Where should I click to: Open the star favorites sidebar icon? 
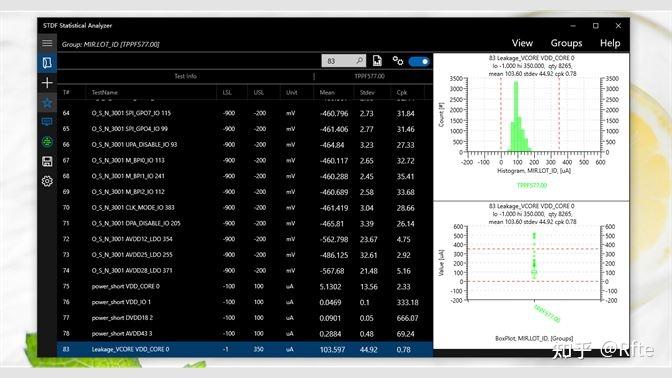pyautogui.click(x=47, y=103)
